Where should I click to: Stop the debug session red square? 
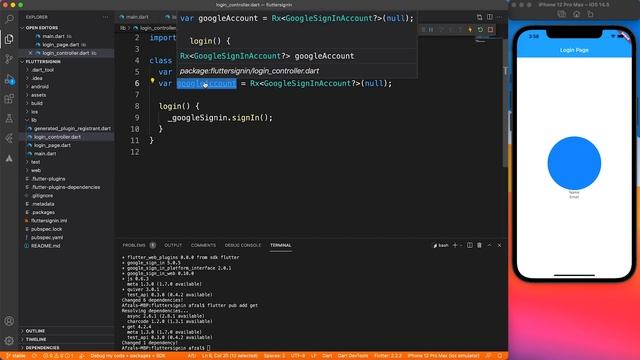(490, 30)
